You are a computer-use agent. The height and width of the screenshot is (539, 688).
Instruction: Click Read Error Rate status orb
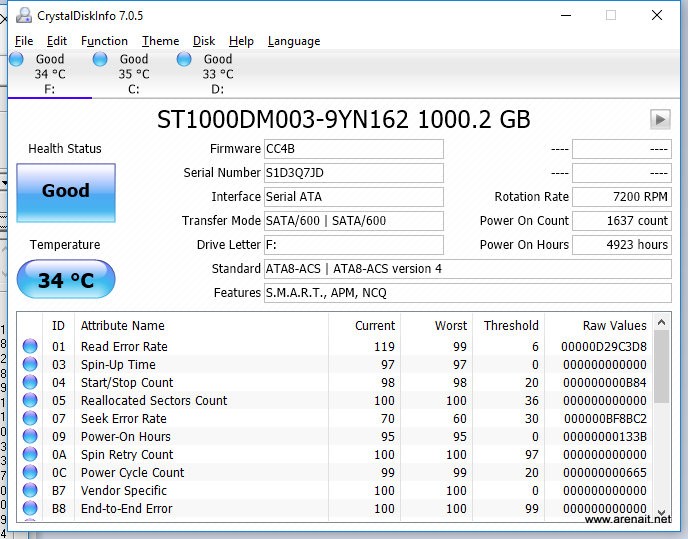(30, 347)
